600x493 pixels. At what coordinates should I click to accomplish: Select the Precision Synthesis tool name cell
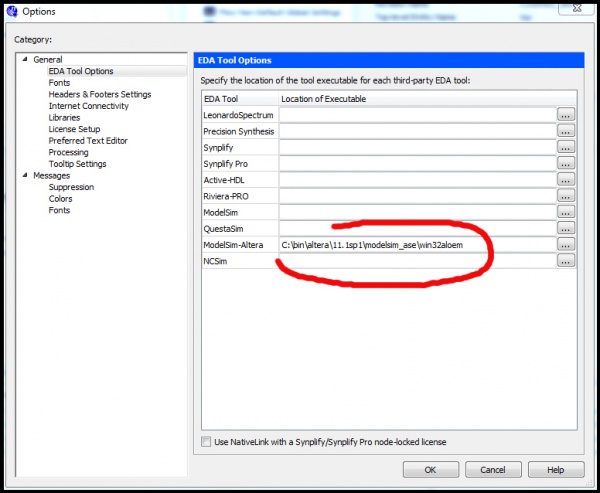pos(240,131)
